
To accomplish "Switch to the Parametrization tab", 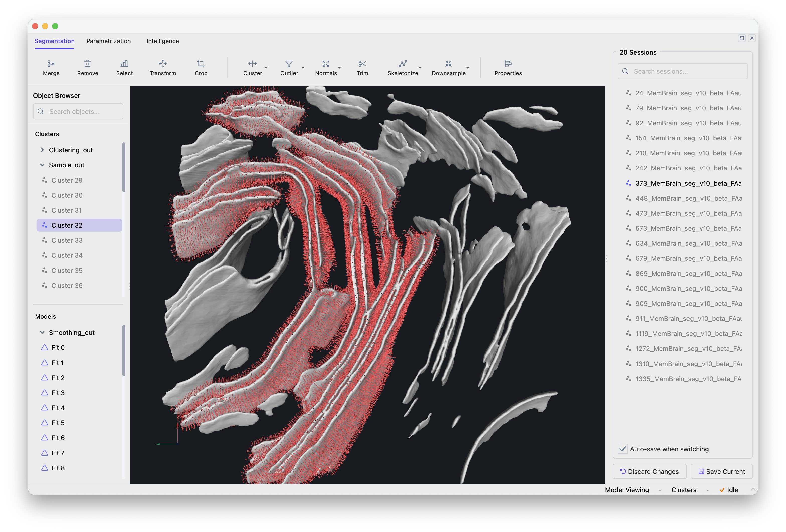I will pos(109,41).
